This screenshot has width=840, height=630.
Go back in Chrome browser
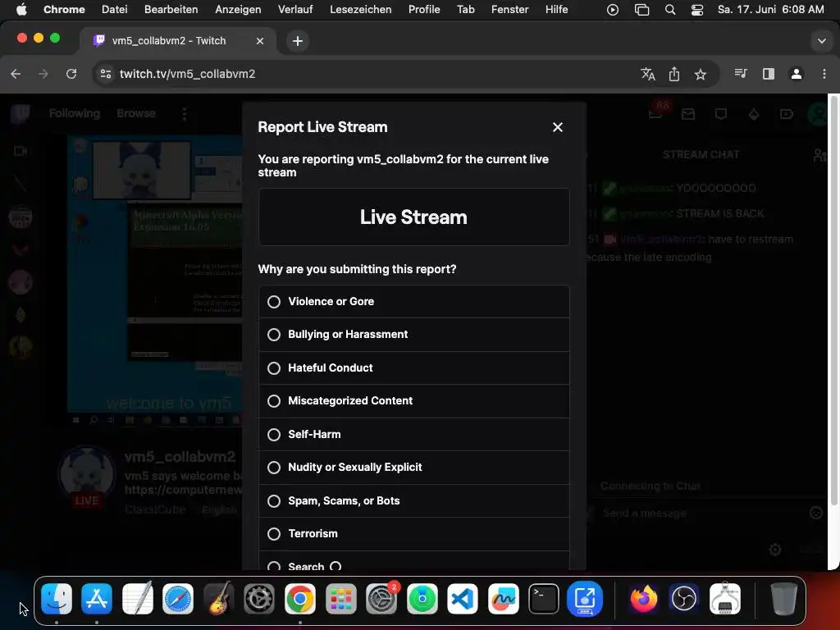pyautogui.click(x=16, y=74)
